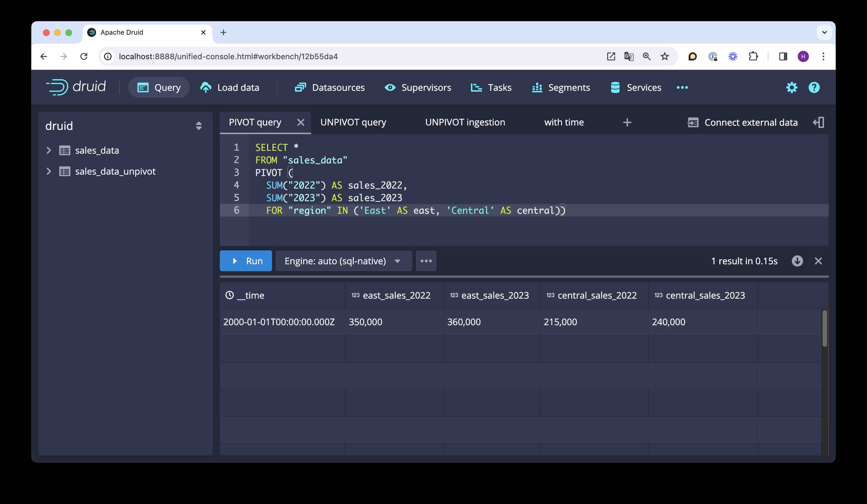Open the more options menu beside Engine

426,261
